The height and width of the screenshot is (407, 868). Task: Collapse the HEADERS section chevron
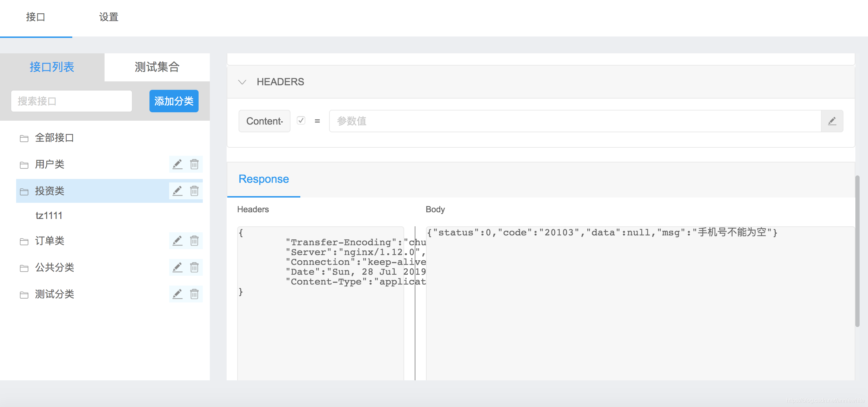click(x=242, y=82)
